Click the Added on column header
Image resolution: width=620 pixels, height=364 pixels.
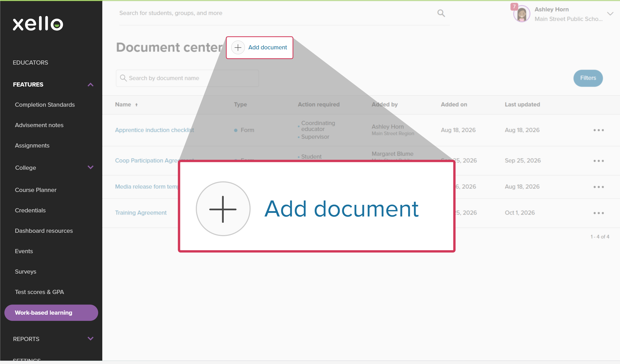pyautogui.click(x=454, y=105)
